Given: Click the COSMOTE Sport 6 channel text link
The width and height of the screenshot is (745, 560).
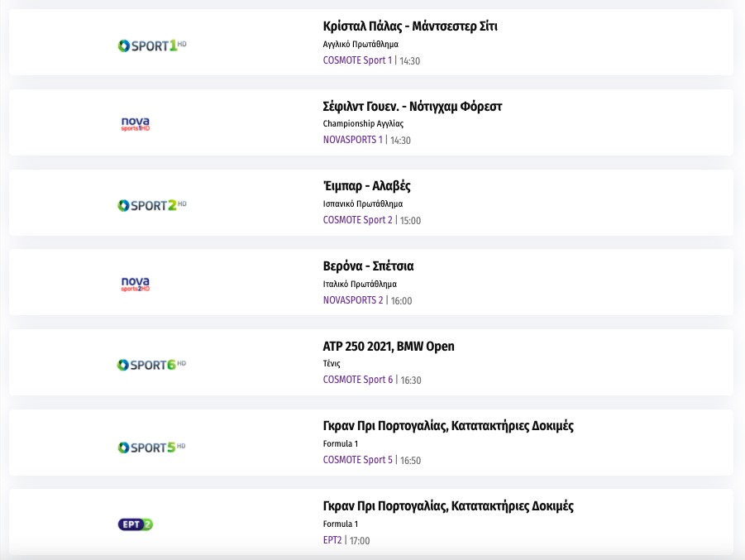Looking at the screenshot, I should 357,380.
